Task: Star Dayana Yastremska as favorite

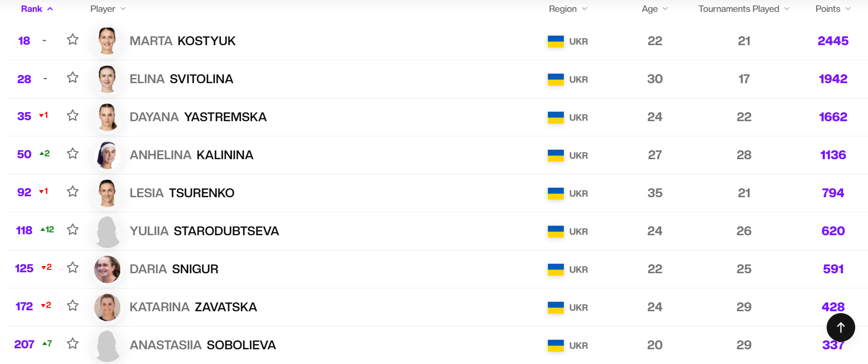Action: coord(73,115)
